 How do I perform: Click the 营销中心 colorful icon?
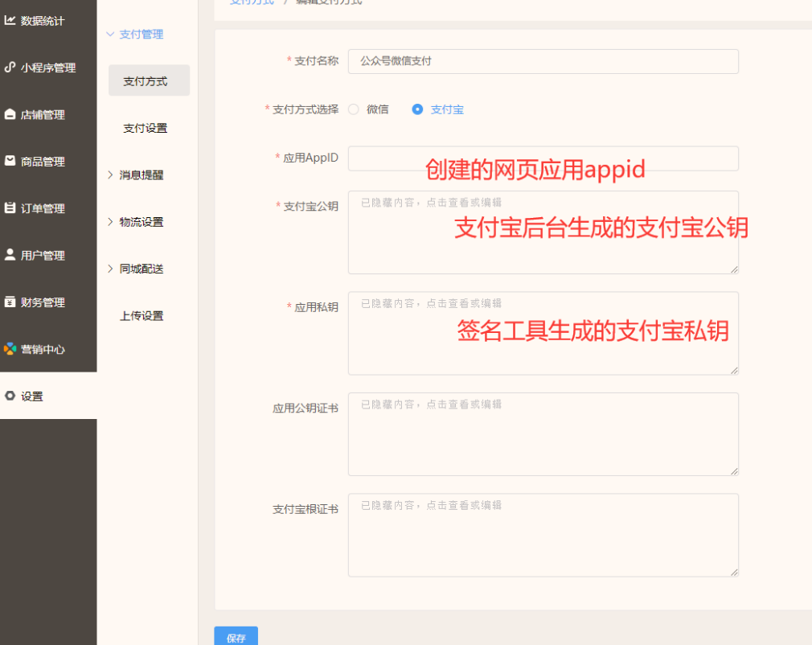coord(10,349)
